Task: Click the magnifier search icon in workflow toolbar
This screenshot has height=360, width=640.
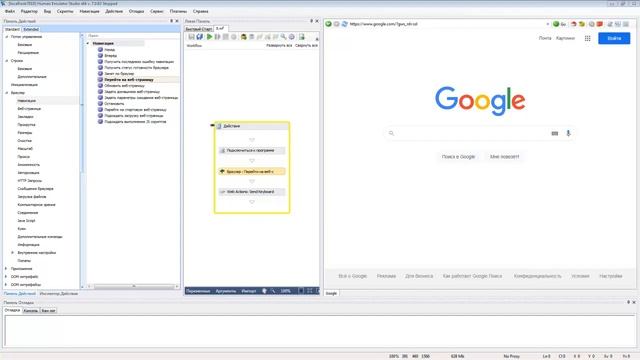Action: (283, 37)
